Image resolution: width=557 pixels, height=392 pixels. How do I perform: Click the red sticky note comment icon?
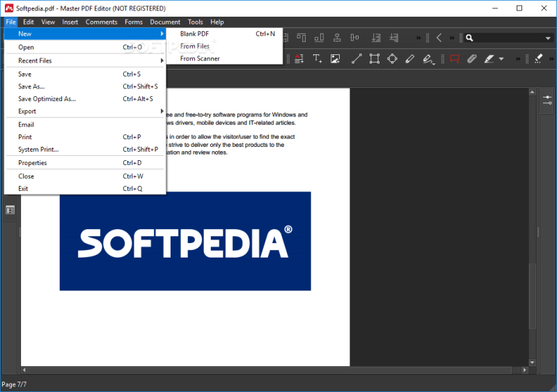[455, 58]
